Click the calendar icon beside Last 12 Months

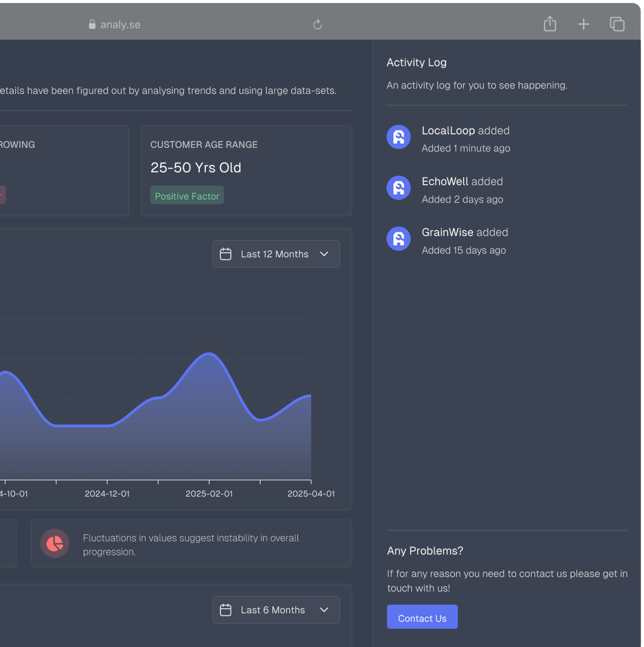(226, 254)
